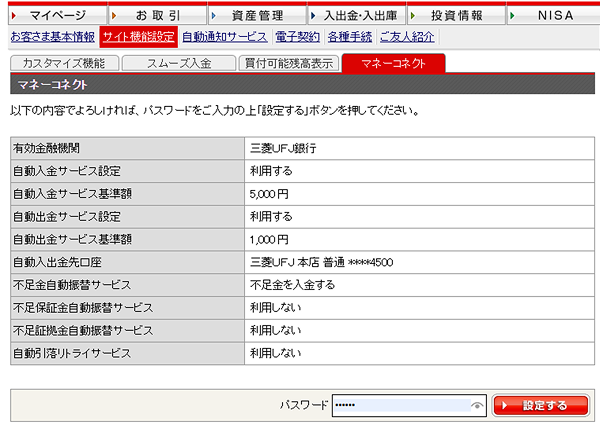The image size is (600, 441).
Task: Select the サイト機能設定 submenu link
Action: [139, 37]
